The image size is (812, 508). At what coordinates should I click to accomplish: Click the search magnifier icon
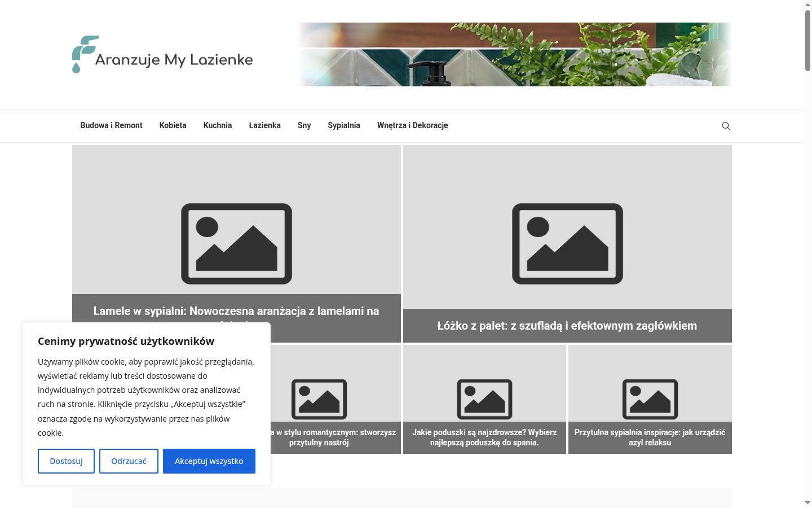(726, 126)
